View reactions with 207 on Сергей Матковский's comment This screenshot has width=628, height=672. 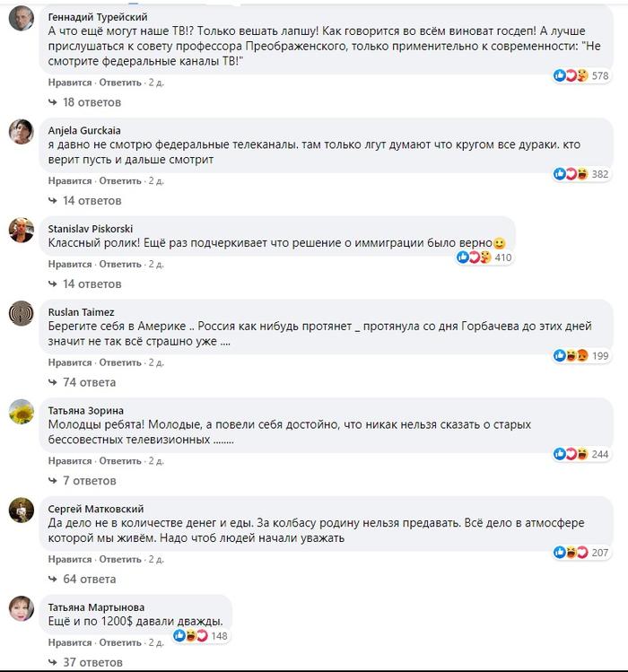[581, 553]
